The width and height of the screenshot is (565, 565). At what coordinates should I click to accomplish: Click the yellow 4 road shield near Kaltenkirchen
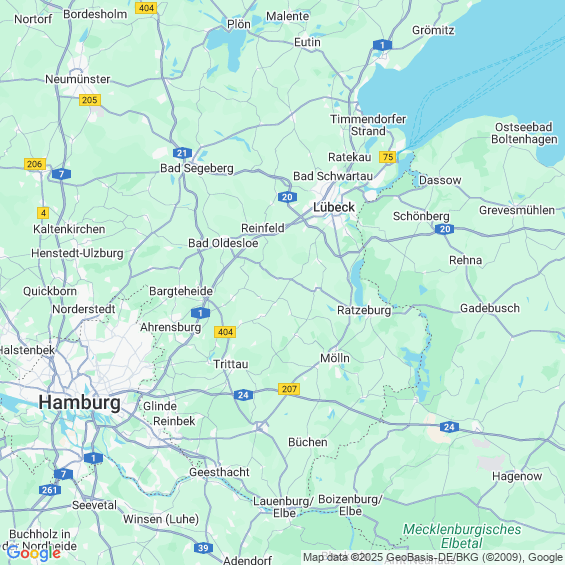tap(43, 213)
